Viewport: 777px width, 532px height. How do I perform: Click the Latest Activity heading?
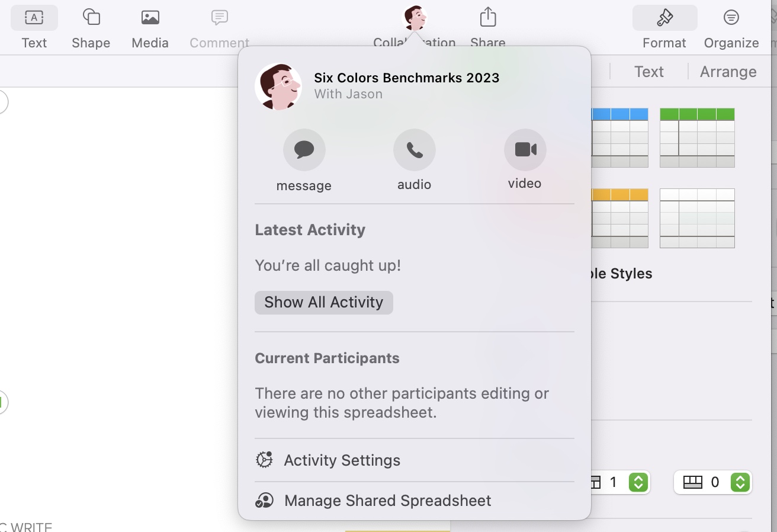pyautogui.click(x=310, y=230)
